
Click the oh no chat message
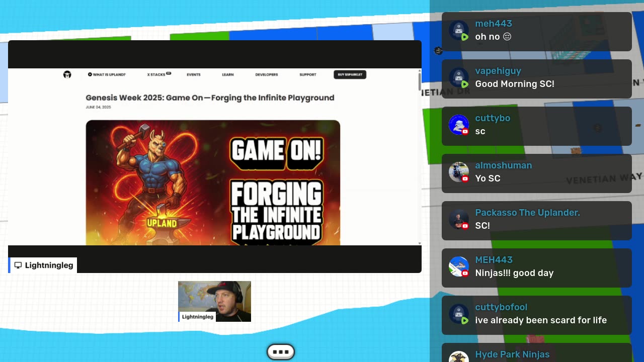click(x=493, y=37)
